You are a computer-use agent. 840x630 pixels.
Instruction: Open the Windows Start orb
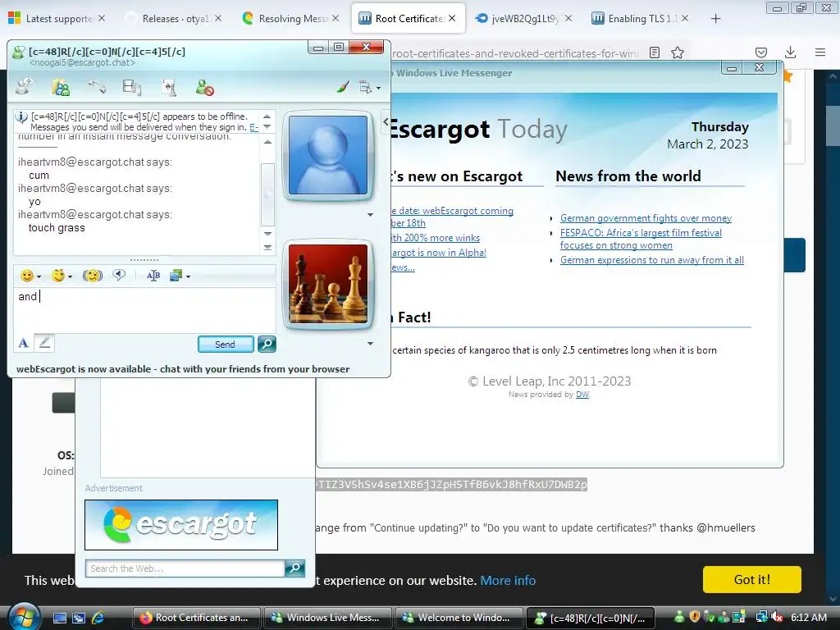[x=24, y=617]
